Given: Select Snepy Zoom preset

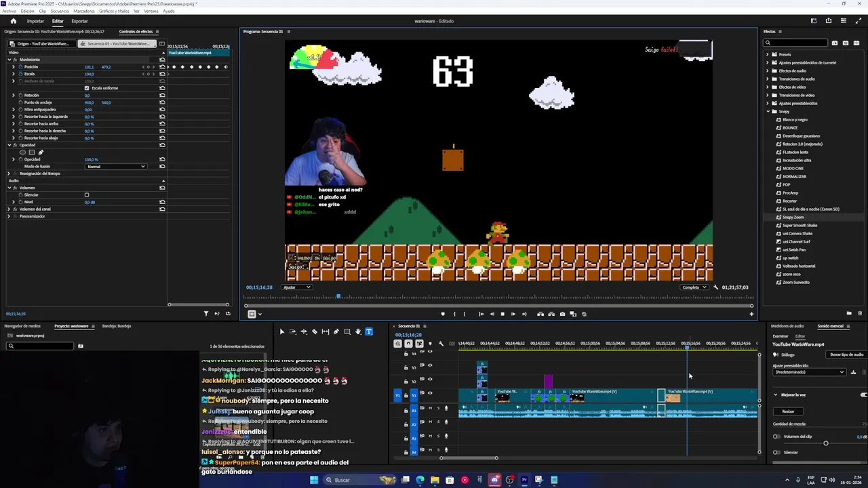Looking at the screenshot, I should pos(793,217).
